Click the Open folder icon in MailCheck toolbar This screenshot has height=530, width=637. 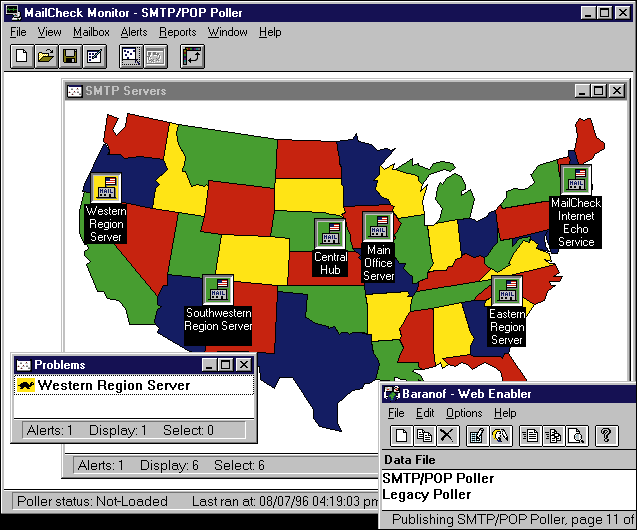click(46, 56)
